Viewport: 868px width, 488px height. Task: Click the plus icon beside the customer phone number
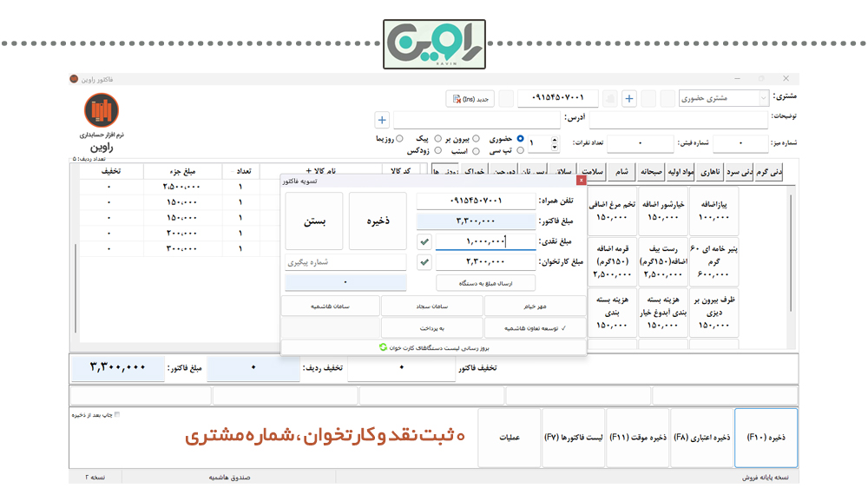point(629,99)
